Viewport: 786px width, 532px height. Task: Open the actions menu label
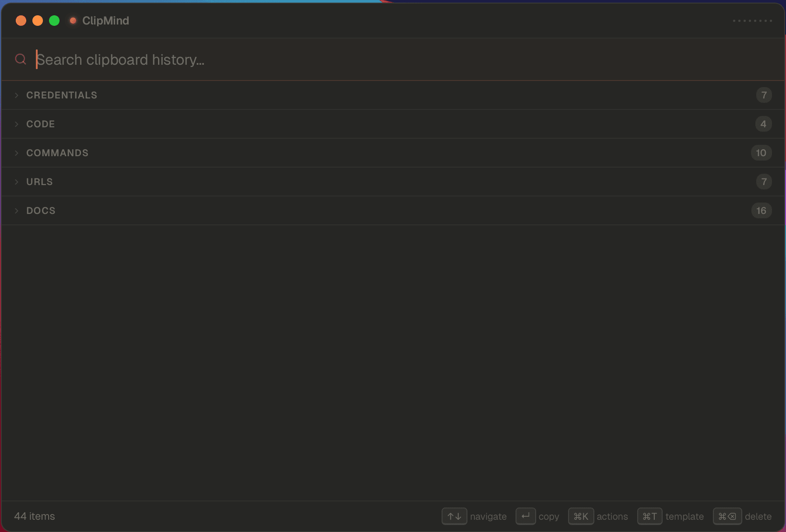pyautogui.click(x=612, y=517)
